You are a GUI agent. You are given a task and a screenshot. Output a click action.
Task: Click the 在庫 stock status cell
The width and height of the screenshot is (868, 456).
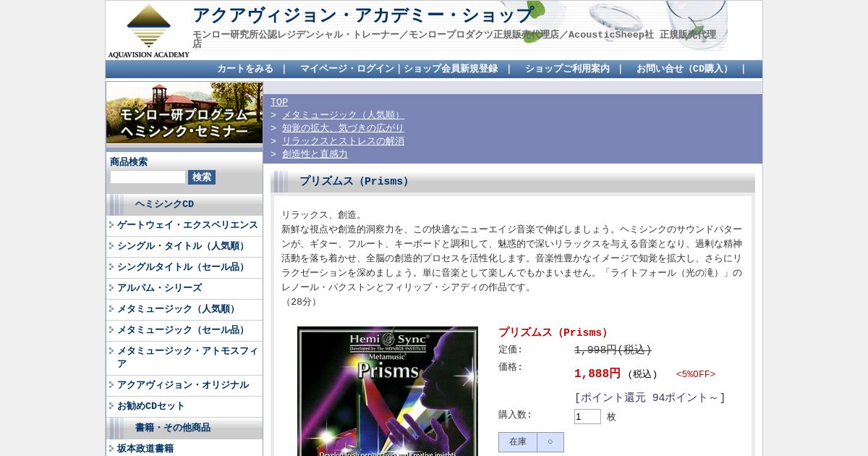[518, 442]
